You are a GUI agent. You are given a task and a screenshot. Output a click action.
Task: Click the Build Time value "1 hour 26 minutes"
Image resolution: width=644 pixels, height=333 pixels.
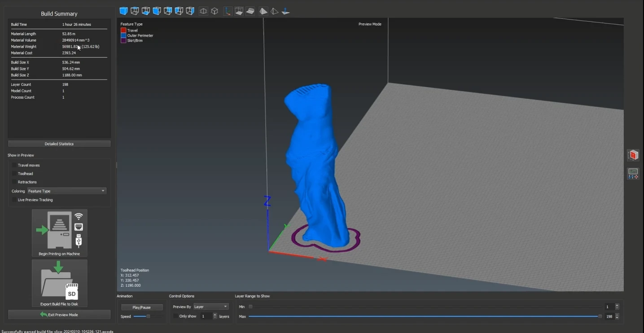[x=77, y=25]
